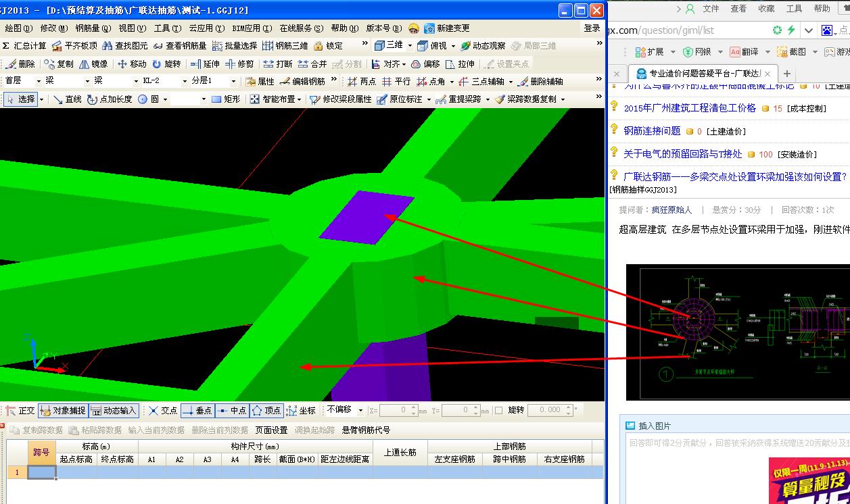Screen dimensions: 850x504
Task: Open the 首层 floor dropdown
Action: (x=39, y=81)
